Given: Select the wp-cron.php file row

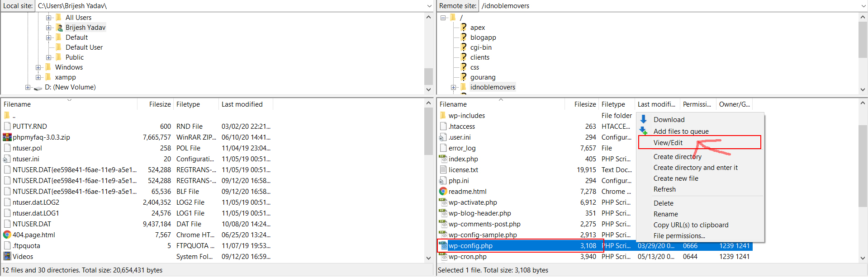Looking at the screenshot, I should pyautogui.click(x=595, y=256).
